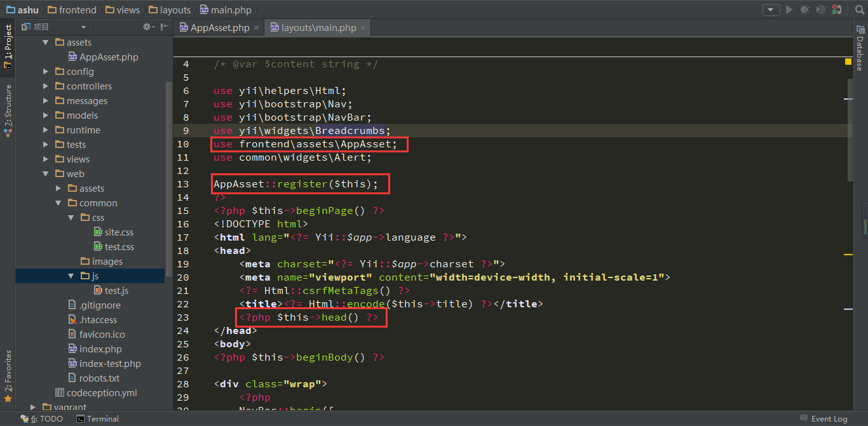Close the AppAsset.php editor tab
868x426 pixels.
pyautogui.click(x=256, y=28)
